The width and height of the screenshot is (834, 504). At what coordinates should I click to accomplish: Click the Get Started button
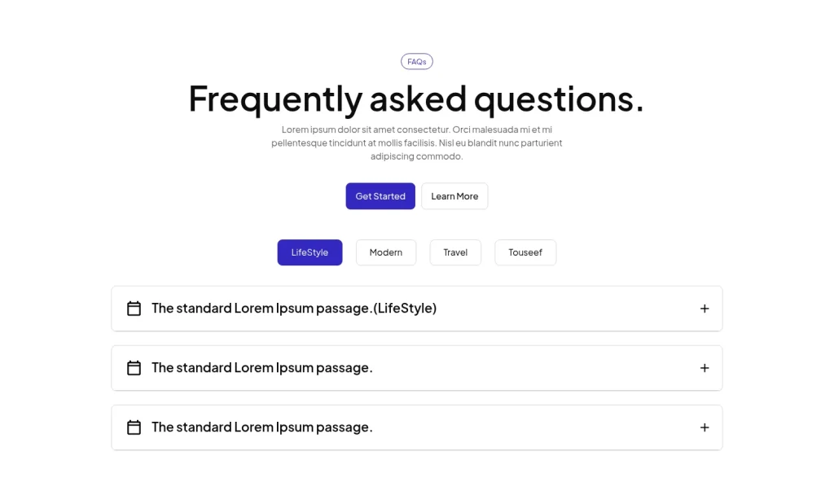coord(380,196)
